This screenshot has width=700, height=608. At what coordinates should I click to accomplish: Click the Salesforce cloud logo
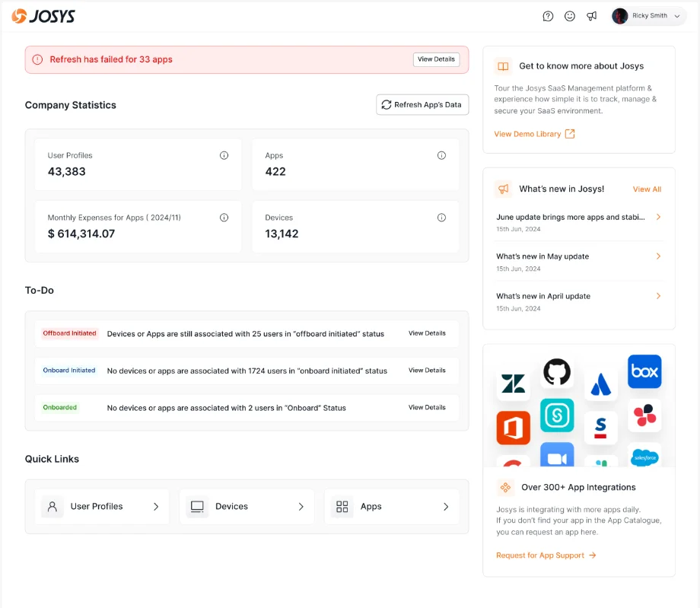point(644,457)
